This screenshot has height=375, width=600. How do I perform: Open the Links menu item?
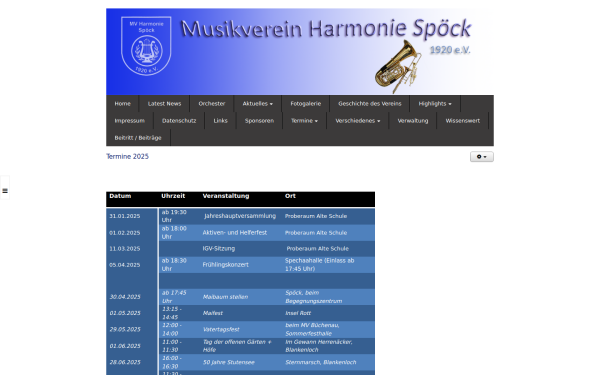tap(220, 121)
